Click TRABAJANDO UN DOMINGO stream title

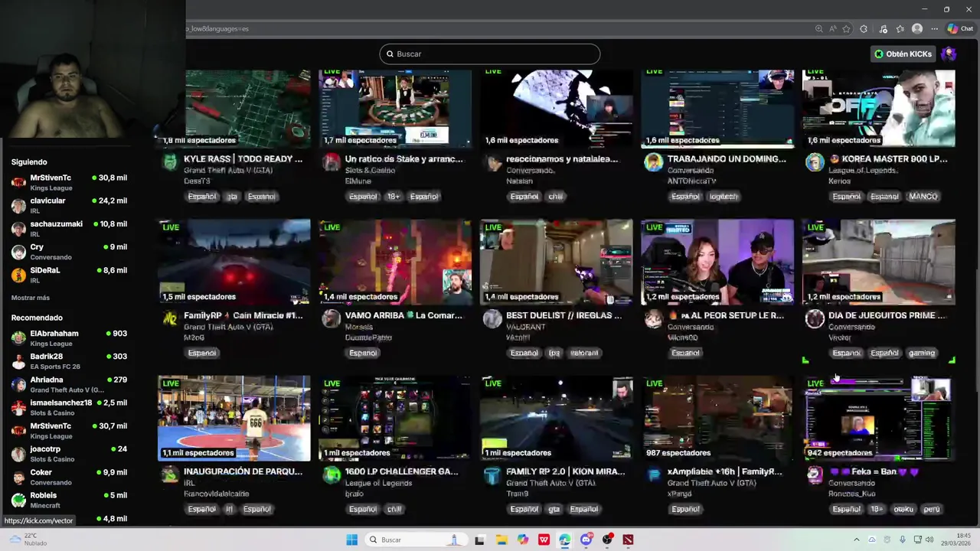[727, 159]
